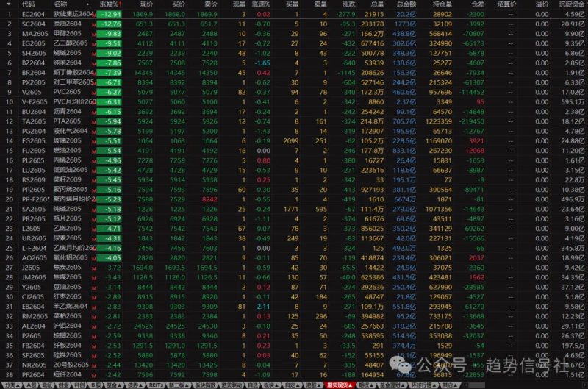Screen dimensions: 588x389
Task: Click the M marker next to 甲醇2605
Action: 94,34
